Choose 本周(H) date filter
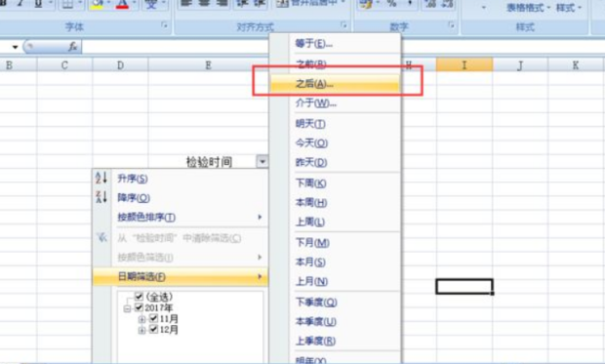The image size is (605, 364). click(x=335, y=202)
